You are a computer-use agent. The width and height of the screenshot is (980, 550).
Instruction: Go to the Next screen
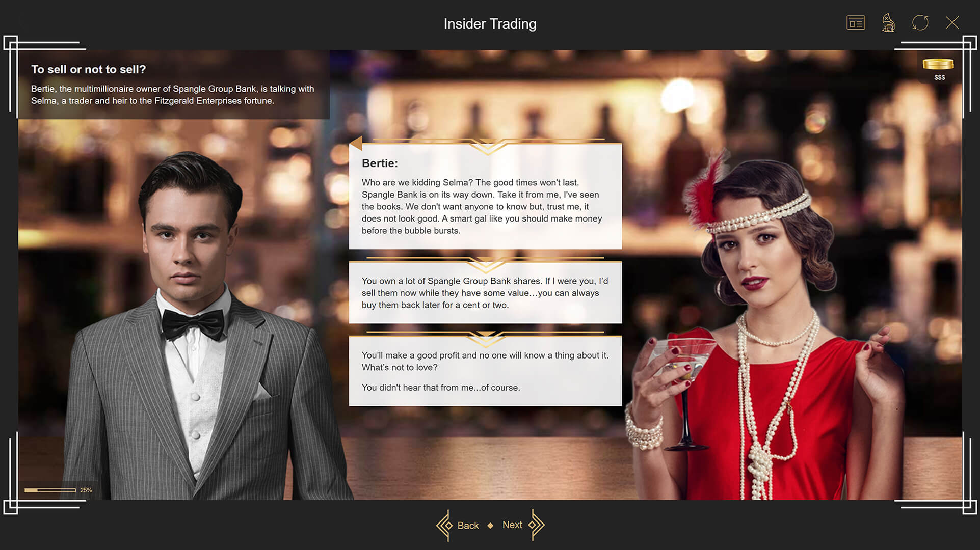click(x=512, y=525)
